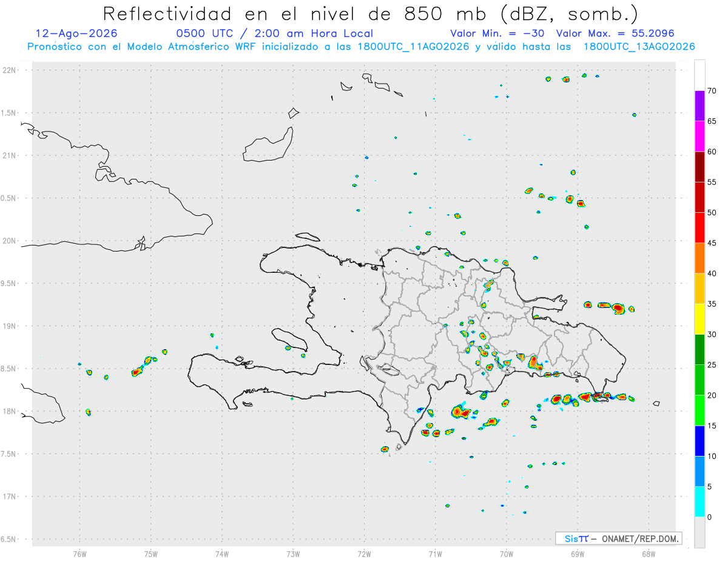Click the "74W" longitude label
The image size is (728, 562).
click(x=222, y=554)
